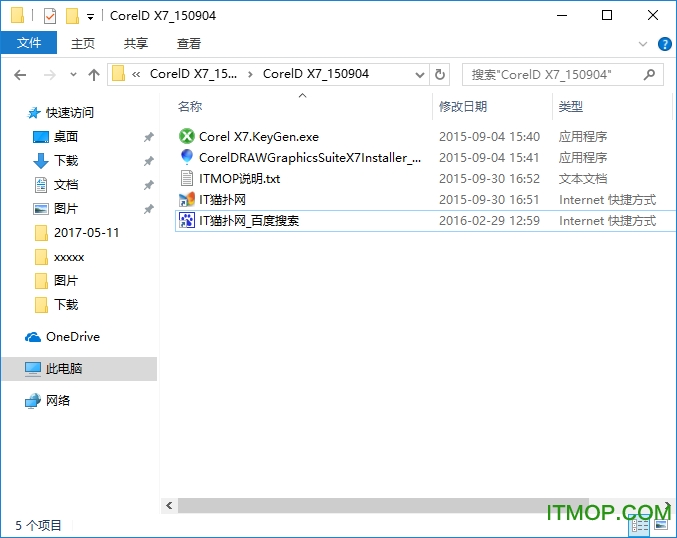Viewport: 677px width, 538px height.
Task: Click the green X KeyGen icon
Action: click(187, 136)
